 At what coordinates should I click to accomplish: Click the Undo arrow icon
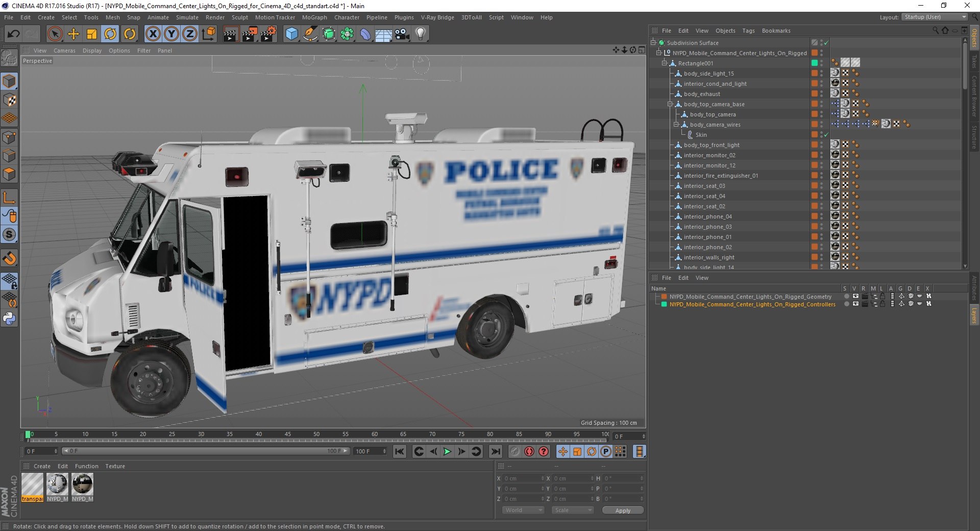[14, 34]
